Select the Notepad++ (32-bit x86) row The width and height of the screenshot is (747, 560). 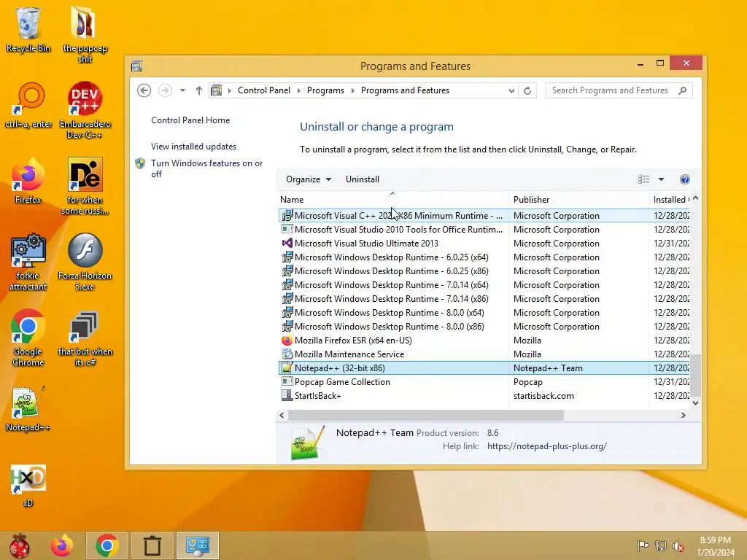[x=484, y=368]
